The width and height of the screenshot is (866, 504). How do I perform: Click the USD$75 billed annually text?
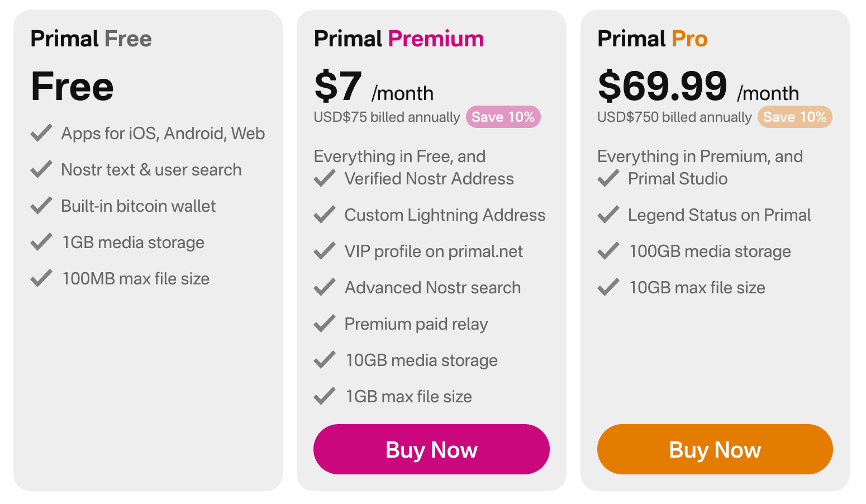coord(387,117)
